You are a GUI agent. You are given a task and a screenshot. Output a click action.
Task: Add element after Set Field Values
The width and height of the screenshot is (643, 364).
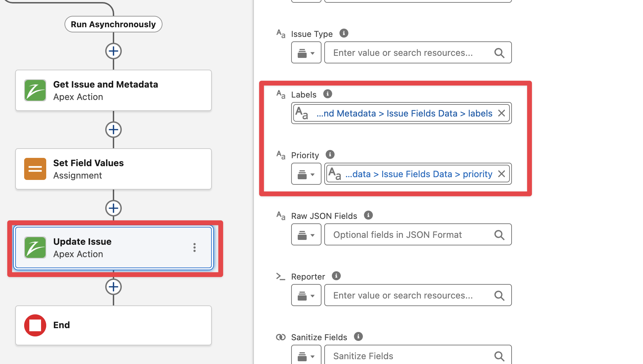coord(113,208)
